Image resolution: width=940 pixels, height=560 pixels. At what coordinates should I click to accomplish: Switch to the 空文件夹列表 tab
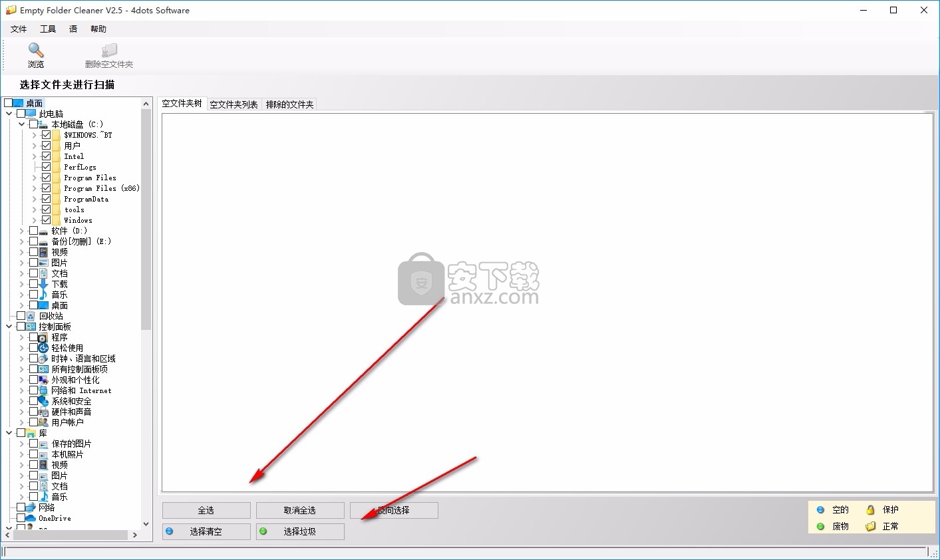coord(234,104)
